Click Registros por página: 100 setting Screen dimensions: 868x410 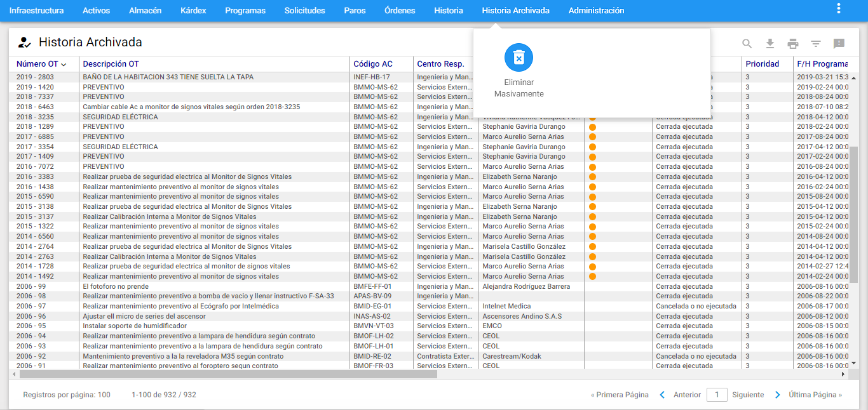(x=67, y=395)
